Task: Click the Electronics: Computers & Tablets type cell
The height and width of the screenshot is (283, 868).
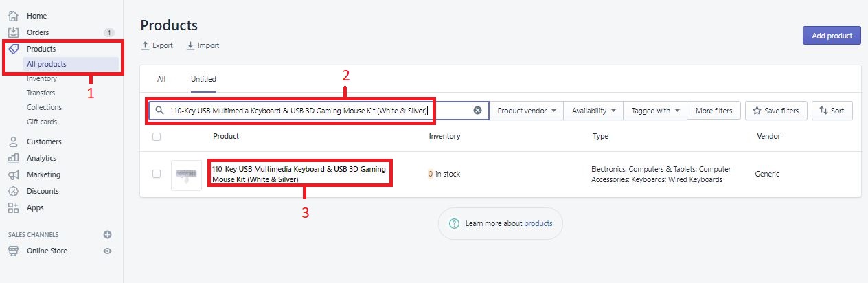Action: click(x=661, y=174)
